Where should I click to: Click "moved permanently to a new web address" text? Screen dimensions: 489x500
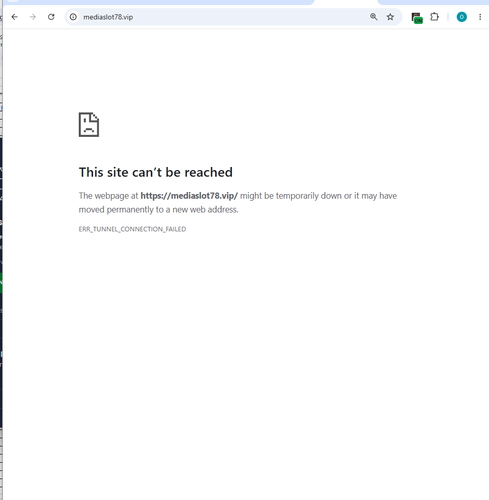pyautogui.click(x=158, y=210)
